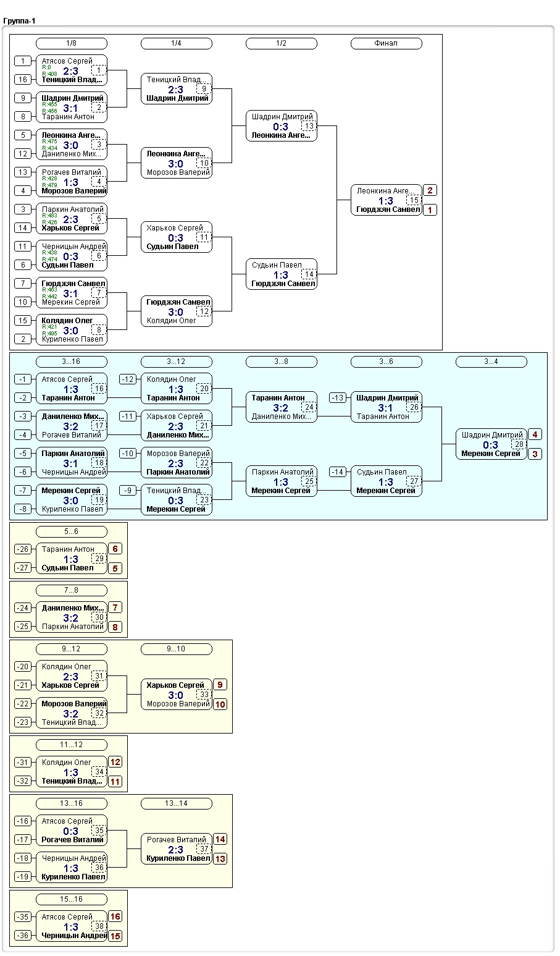The image size is (560, 956).
Task: Click the "-36" reference box beside Черницын Андрей
Action: pyautogui.click(x=23, y=936)
